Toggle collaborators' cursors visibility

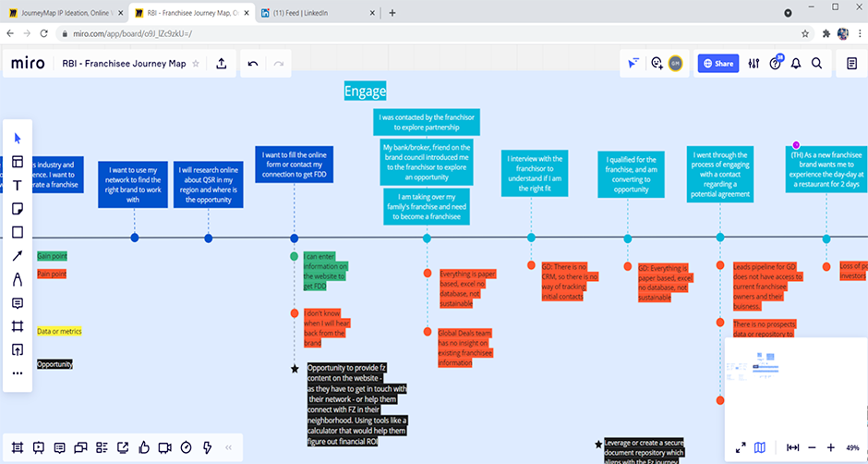633,63
